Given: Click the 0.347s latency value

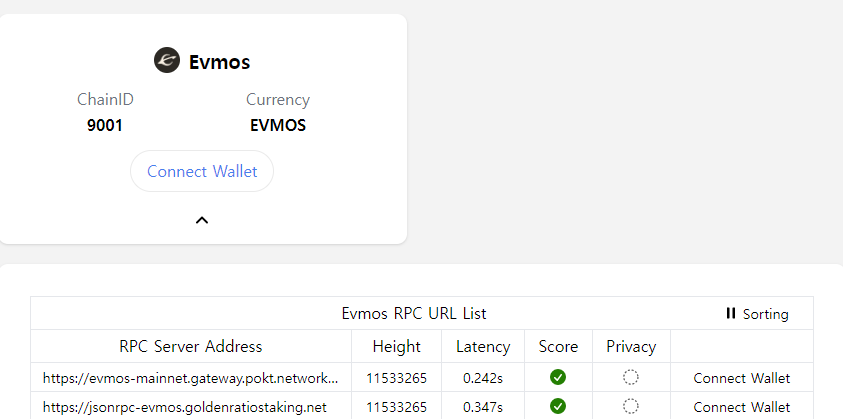Looking at the screenshot, I should (x=483, y=407).
